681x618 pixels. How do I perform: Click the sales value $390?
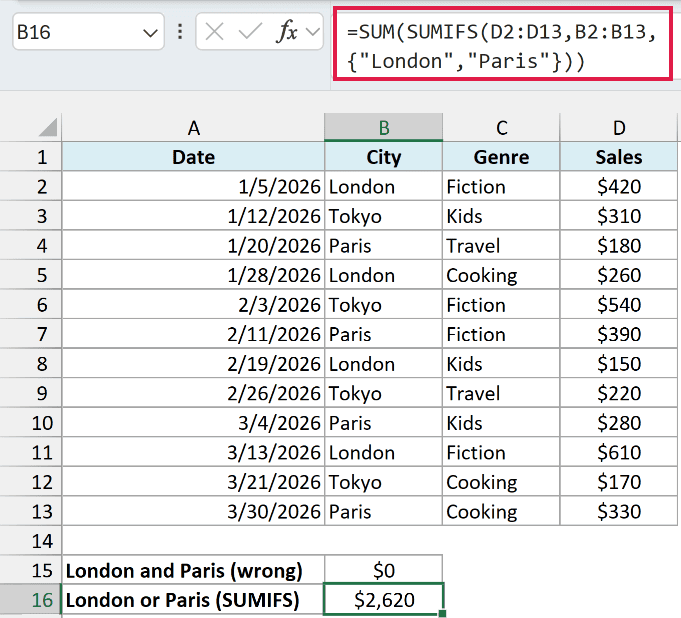619,334
